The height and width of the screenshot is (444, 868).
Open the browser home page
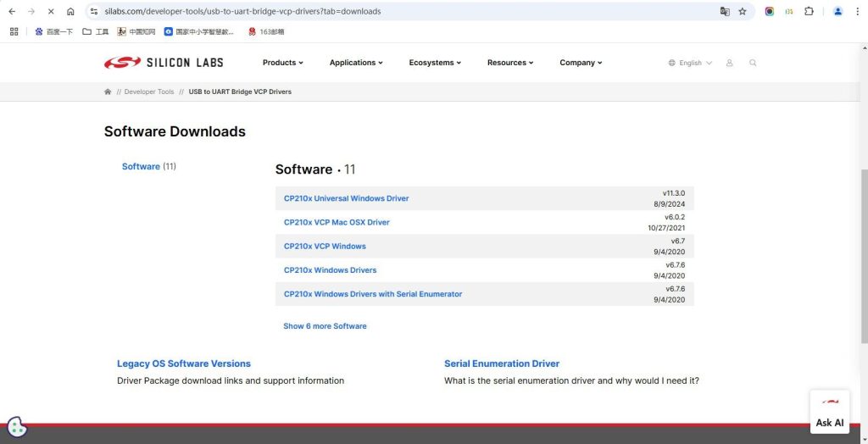pyautogui.click(x=70, y=11)
